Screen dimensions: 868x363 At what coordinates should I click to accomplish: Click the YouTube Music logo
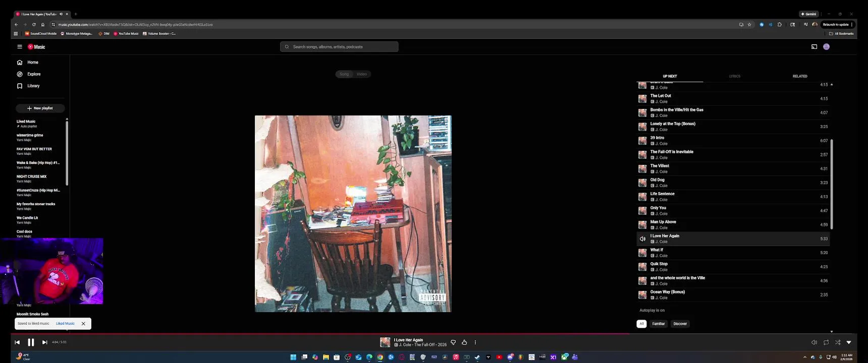[x=36, y=47]
